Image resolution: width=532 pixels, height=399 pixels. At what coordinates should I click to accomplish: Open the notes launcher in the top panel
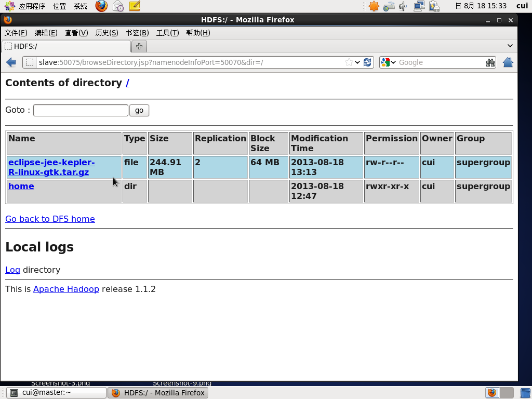[135, 6]
